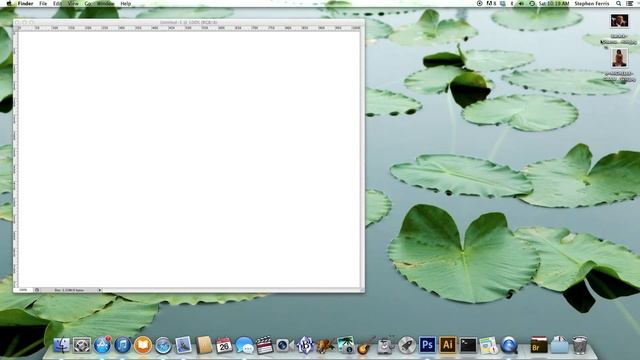
Task: Open the Edit menu
Action: tap(58, 3)
